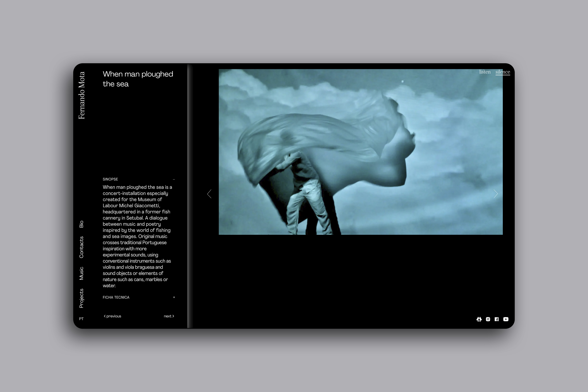The height and width of the screenshot is (392, 588).
Task: Open the Facebook icon link
Action: pyautogui.click(x=497, y=319)
